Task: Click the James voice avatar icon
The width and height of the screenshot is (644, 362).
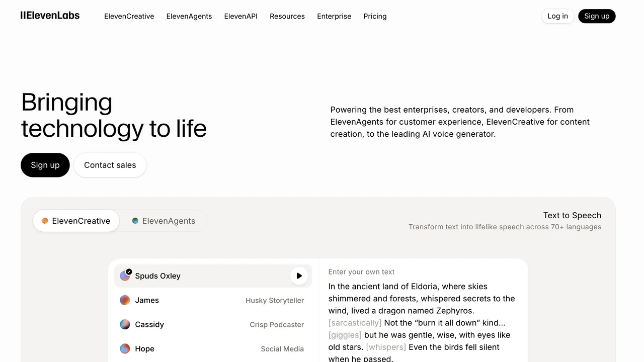Action: click(125, 300)
